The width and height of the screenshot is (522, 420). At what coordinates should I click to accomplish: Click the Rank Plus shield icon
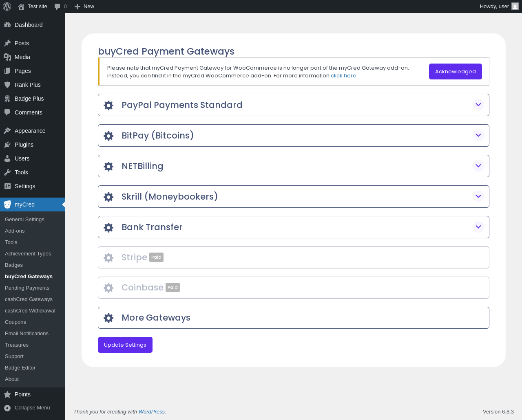7,85
